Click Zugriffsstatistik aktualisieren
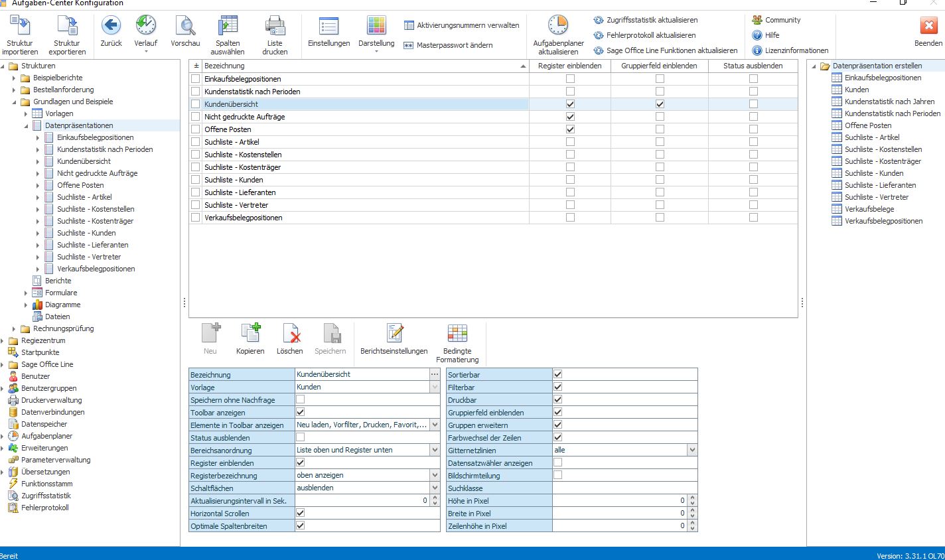Viewport: 945px width, 560px height. pos(646,20)
